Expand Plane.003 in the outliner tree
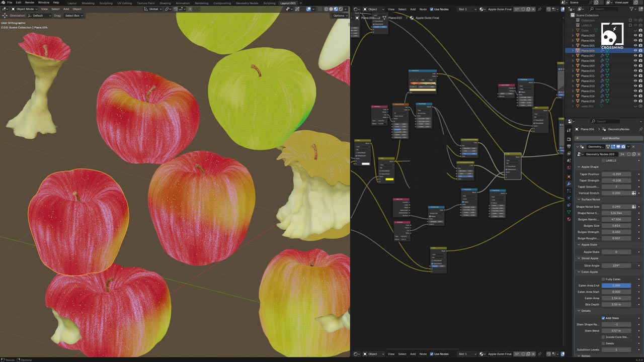This screenshot has width=644, height=362. point(573,36)
